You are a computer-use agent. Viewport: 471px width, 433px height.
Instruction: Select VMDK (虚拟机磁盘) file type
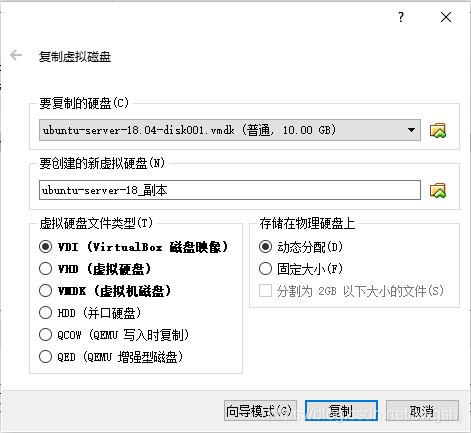click(x=45, y=291)
